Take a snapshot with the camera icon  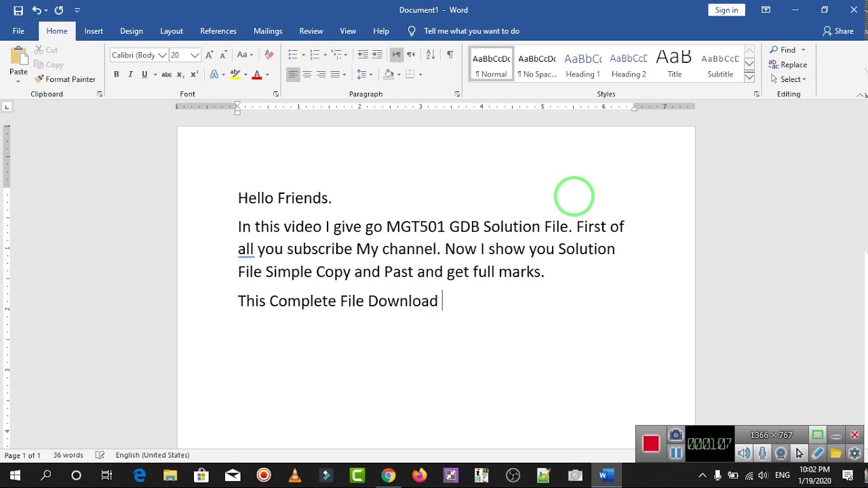(x=675, y=435)
